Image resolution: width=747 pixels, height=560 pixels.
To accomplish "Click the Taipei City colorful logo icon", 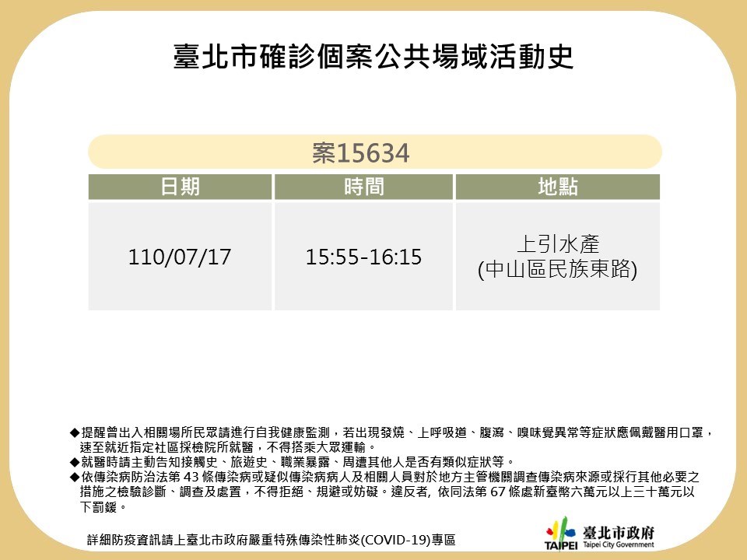I will click(x=561, y=532).
